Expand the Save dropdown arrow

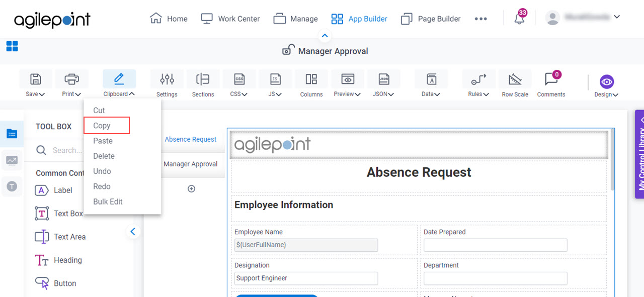coord(42,94)
